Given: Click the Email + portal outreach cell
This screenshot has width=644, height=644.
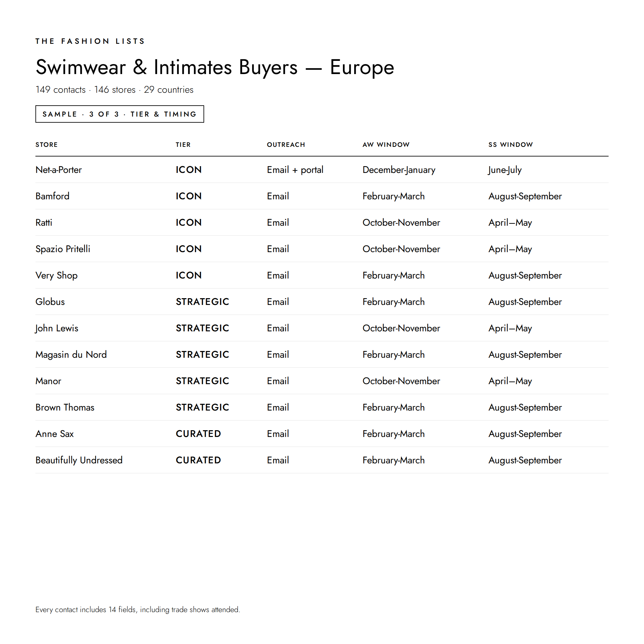Looking at the screenshot, I should click(x=295, y=170).
